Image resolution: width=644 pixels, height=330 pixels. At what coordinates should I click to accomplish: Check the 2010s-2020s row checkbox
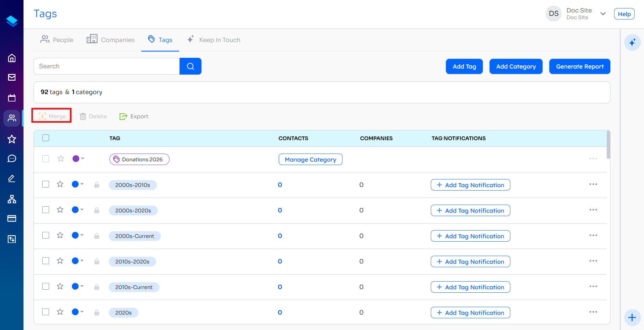tap(46, 261)
